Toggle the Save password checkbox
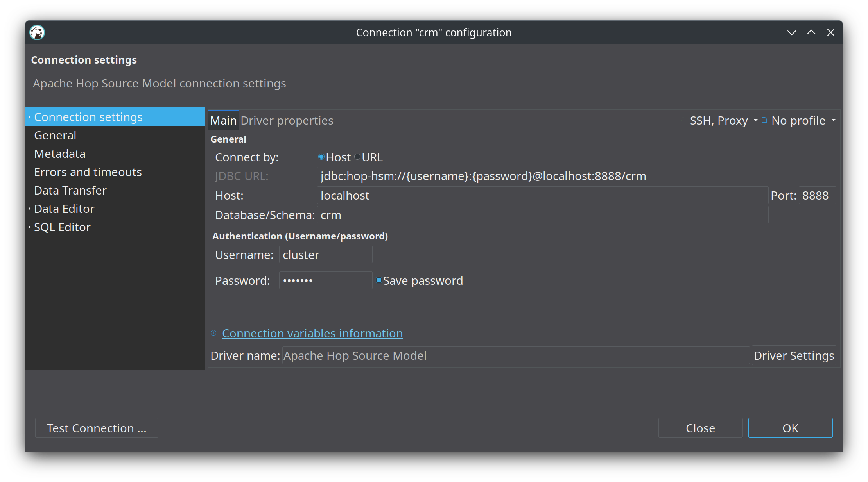This screenshot has height=482, width=868. click(378, 280)
